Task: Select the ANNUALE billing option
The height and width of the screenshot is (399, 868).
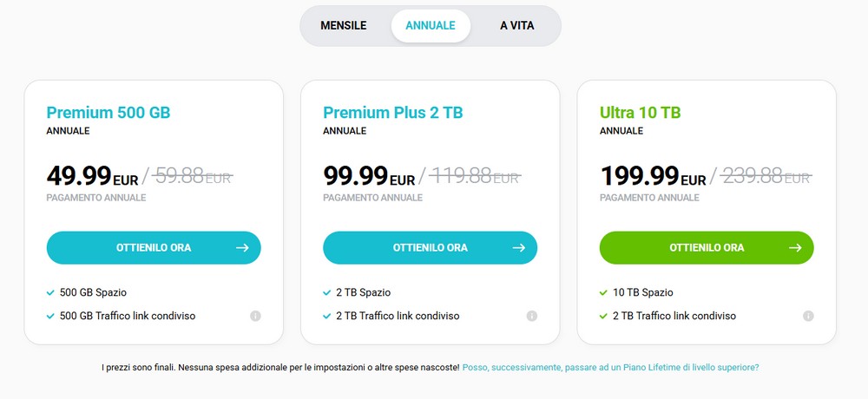Action: click(x=431, y=26)
